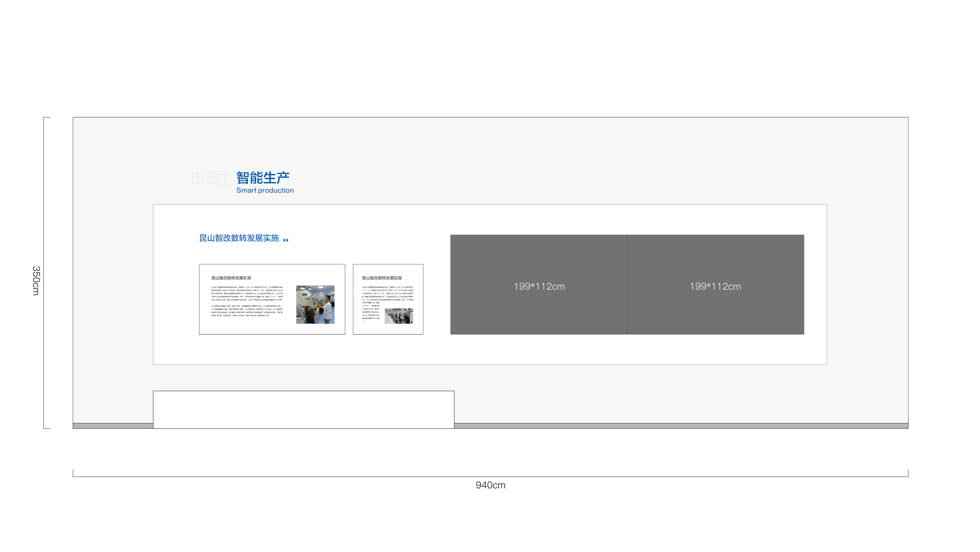Viewport: 980px width, 552px height.
Task: Click the dotted square grid icon beside title
Action: tap(210, 178)
